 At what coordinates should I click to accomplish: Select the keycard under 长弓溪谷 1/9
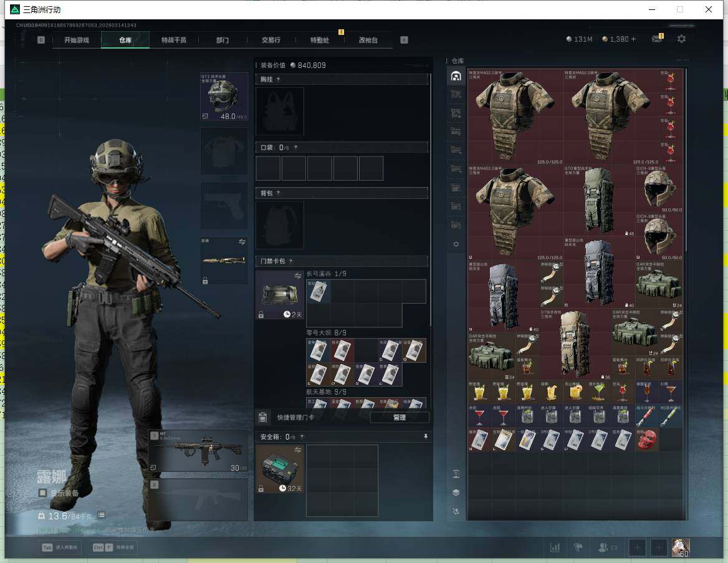[x=318, y=292]
